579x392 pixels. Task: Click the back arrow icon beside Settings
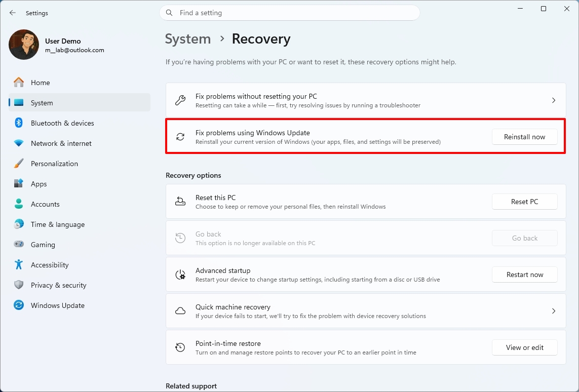(13, 13)
